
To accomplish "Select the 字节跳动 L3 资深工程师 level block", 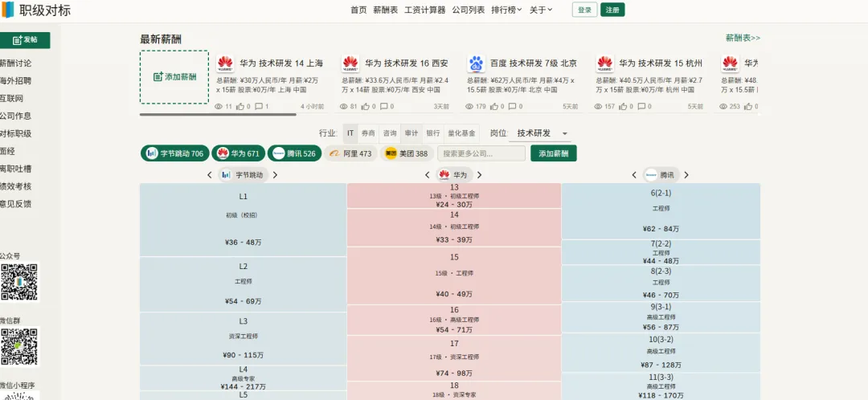I will [x=243, y=339].
